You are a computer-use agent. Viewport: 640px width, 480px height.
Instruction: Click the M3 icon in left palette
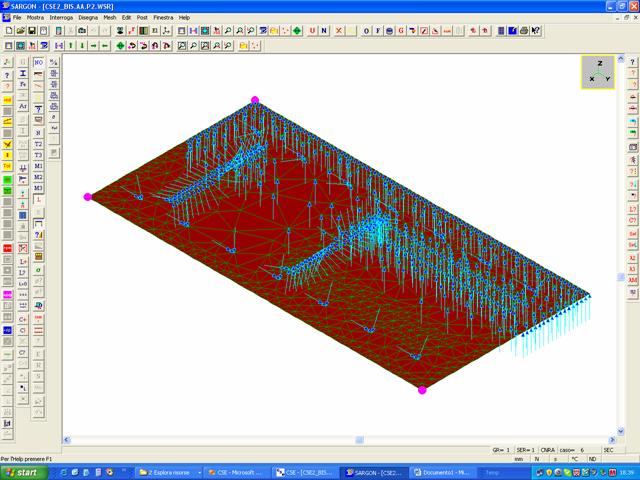point(39,188)
